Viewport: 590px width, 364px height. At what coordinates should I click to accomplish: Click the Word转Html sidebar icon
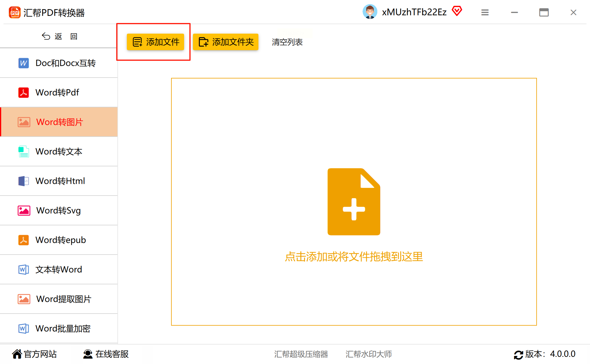24,181
